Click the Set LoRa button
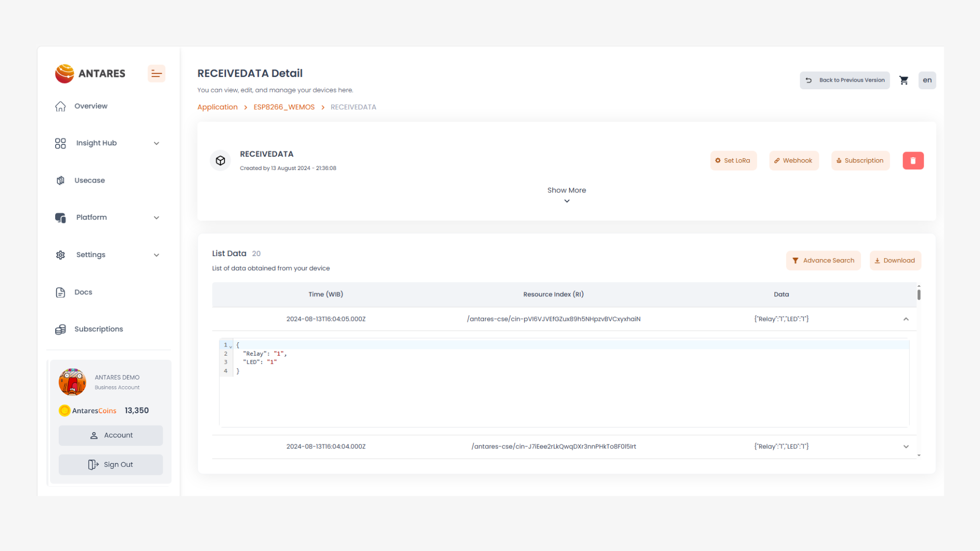 (733, 161)
